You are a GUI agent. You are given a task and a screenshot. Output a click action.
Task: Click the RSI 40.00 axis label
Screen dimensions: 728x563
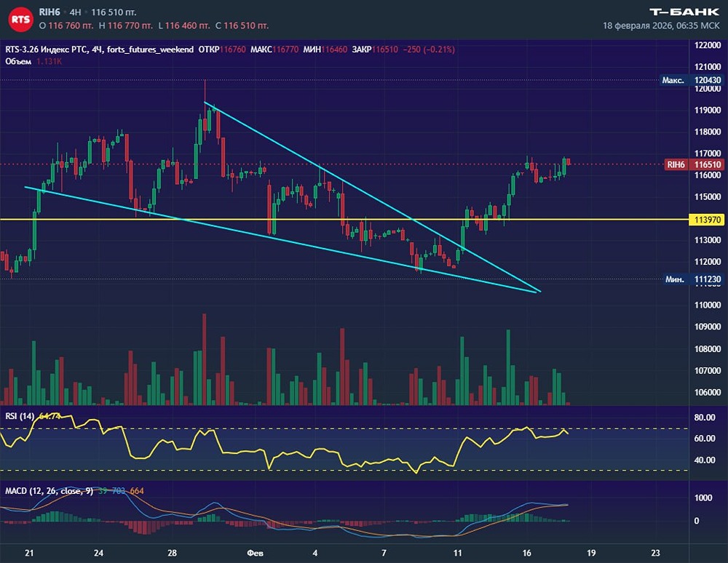704,460
